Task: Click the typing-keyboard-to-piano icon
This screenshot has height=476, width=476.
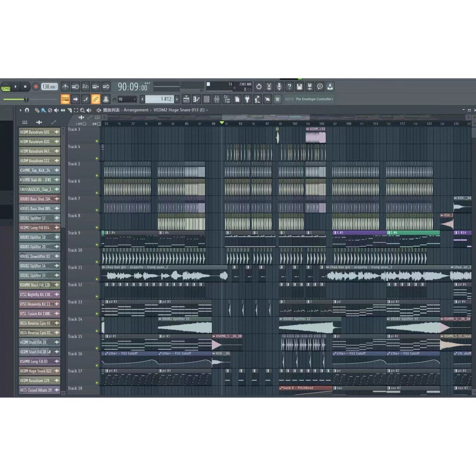Action: [x=65, y=99]
